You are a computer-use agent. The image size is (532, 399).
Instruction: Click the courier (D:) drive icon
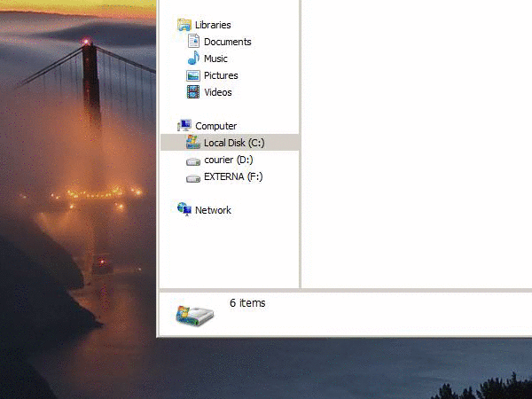pos(193,161)
